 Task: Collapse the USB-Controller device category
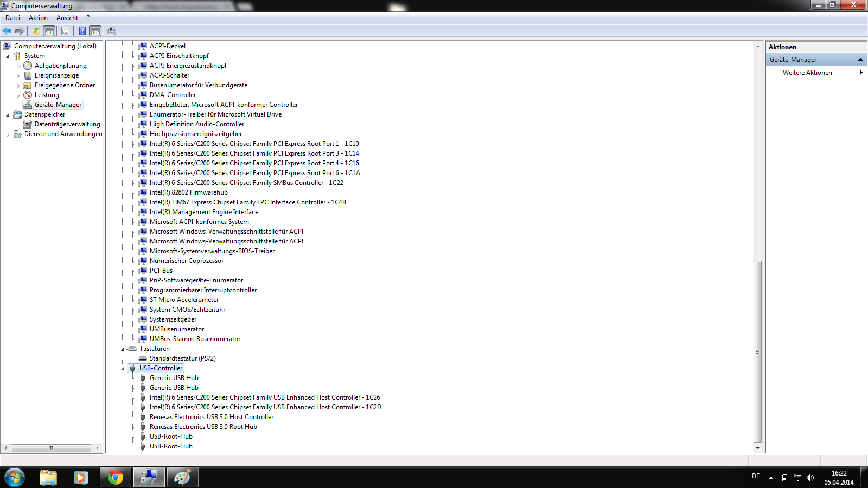(123, 369)
